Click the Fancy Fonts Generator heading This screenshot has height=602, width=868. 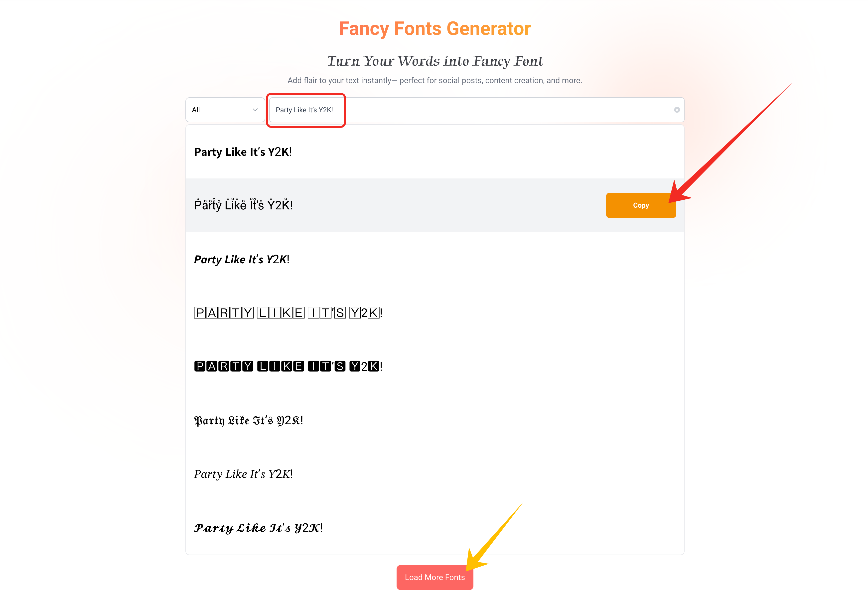434,29
